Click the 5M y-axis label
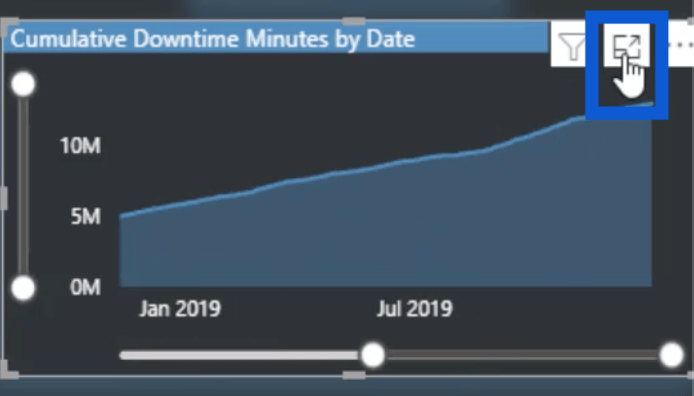Image resolution: width=694 pixels, height=396 pixels. tap(86, 216)
